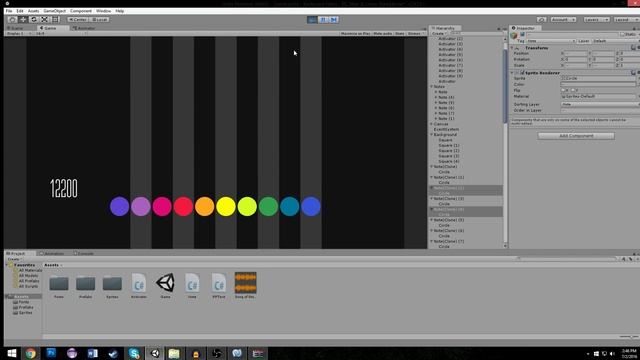The width and height of the screenshot is (640, 360).
Task: Select the Rect tool in the toolbar
Action: click(55, 19)
